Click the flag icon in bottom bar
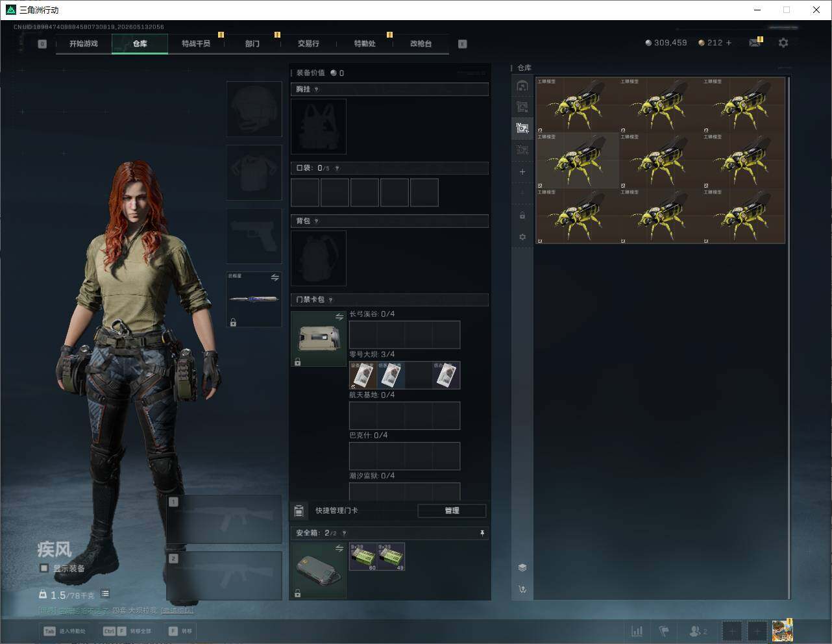The width and height of the screenshot is (832, 644). pyautogui.click(x=664, y=631)
